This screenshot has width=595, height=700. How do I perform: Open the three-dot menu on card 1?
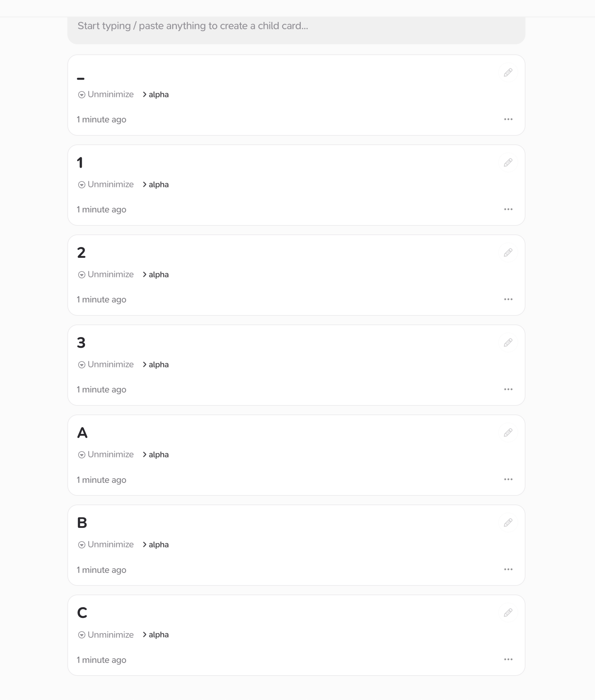[508, 209]
